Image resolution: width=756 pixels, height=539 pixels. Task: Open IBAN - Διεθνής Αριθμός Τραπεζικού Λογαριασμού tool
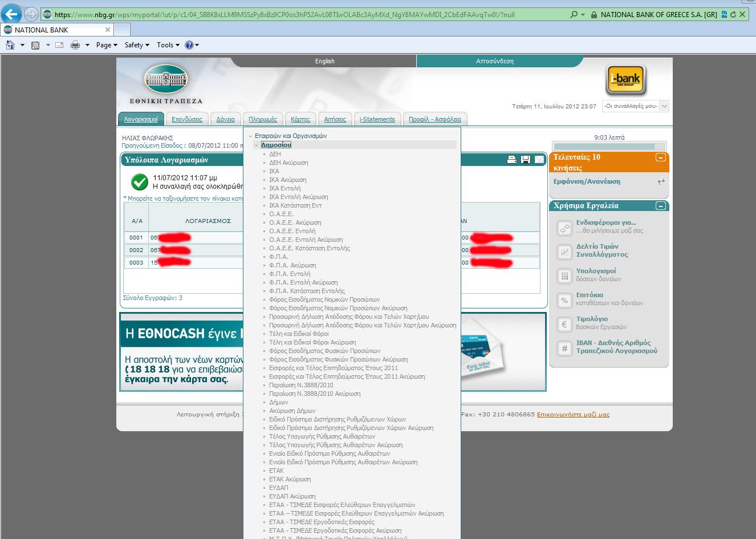coord(616,347)
